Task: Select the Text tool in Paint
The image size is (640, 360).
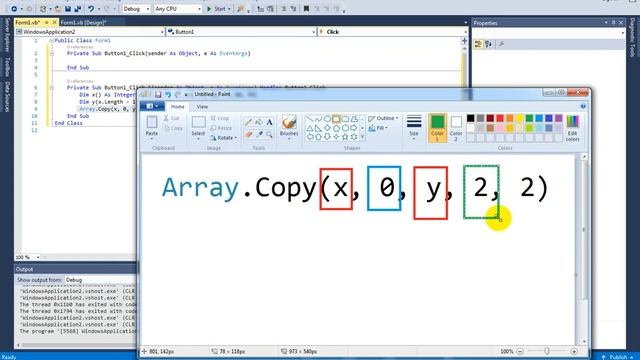Action: [269, 122]
